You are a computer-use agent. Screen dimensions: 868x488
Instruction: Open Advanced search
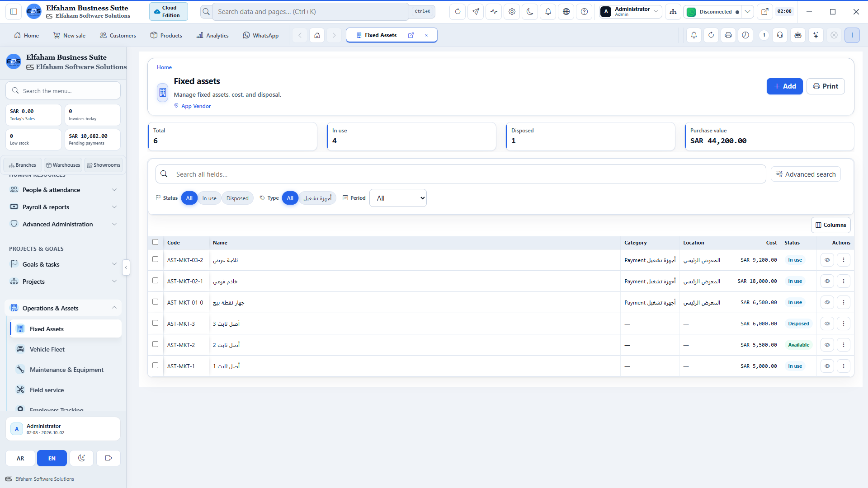(806, 174)
